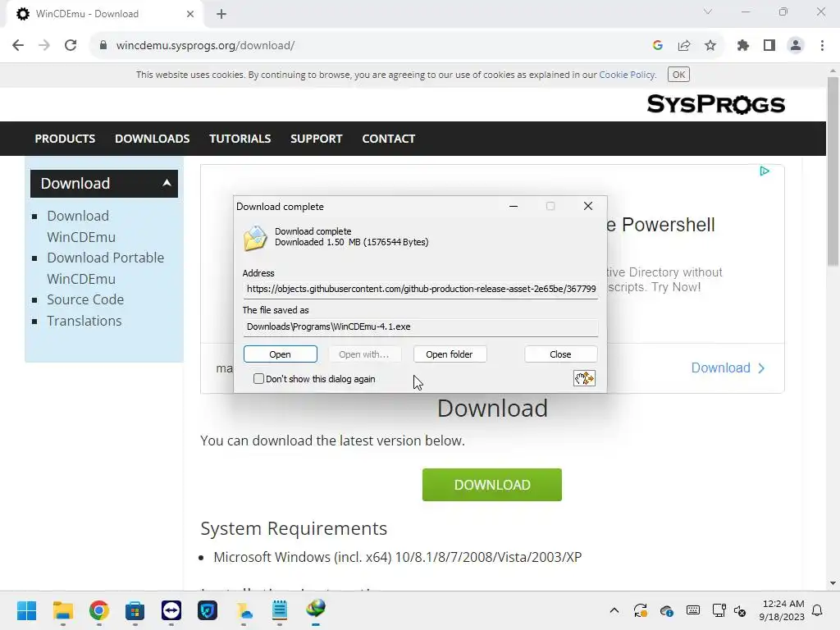Minimize the Download complete dialog
Image resolution: width=840 pixels, height=630 pixels.
(x=514, y=206)
